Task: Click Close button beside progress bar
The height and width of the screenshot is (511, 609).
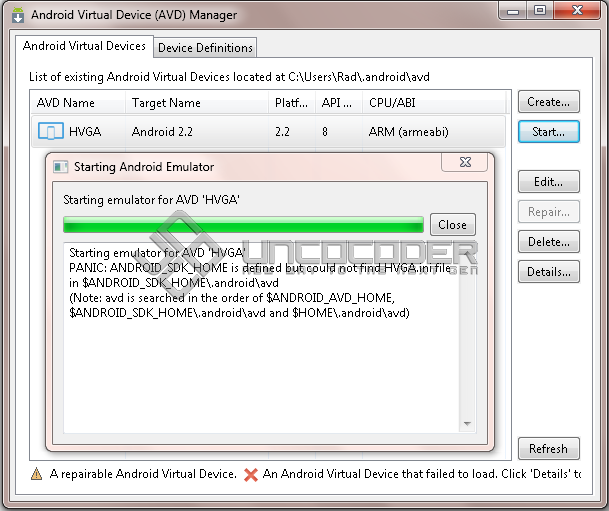Action: tap(452, 224)
